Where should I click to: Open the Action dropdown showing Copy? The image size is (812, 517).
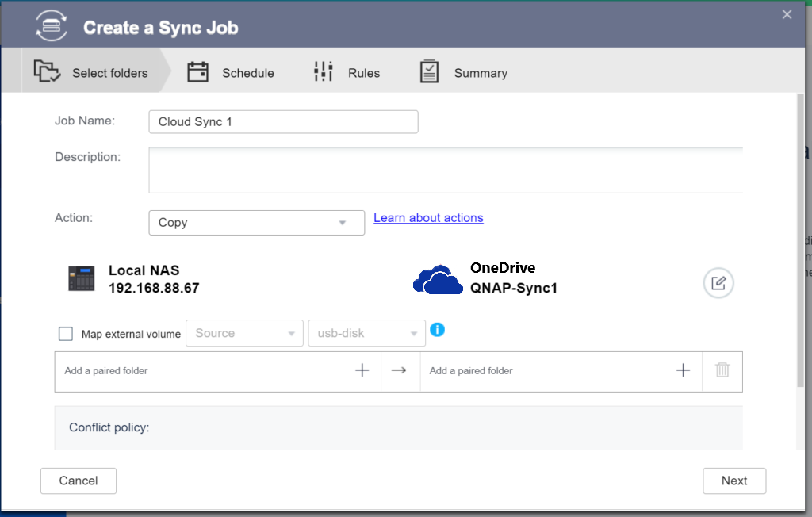click(x=256, y=223)
